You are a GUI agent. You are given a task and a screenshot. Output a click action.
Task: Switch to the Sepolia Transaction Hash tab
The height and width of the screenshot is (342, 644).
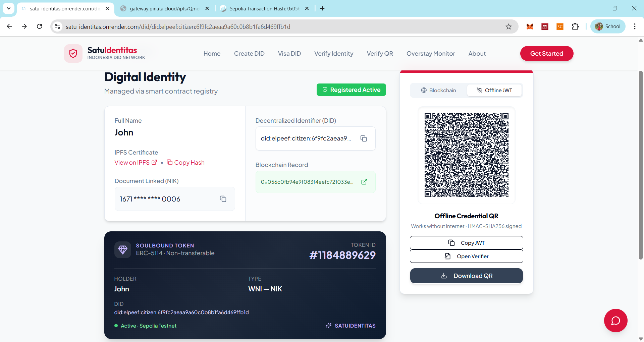tap(264, 8)
